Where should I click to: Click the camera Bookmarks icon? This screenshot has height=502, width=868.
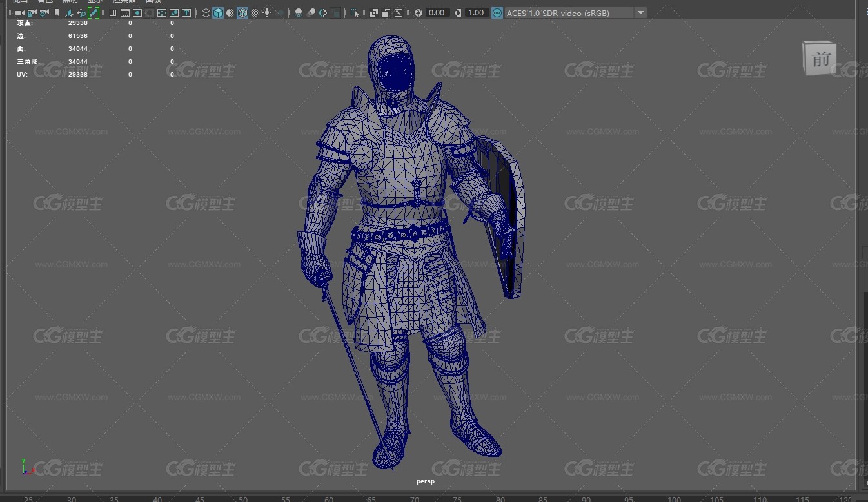(57, 13)
